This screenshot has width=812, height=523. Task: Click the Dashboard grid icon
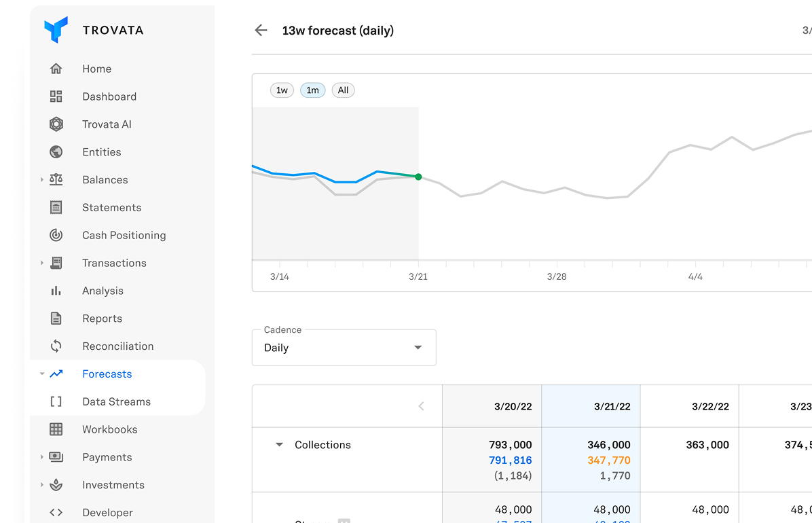point(56,96)
